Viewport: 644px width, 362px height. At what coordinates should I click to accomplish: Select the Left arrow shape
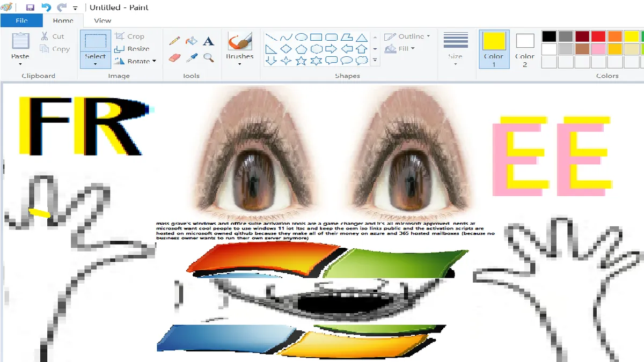[x=347, y=49]
